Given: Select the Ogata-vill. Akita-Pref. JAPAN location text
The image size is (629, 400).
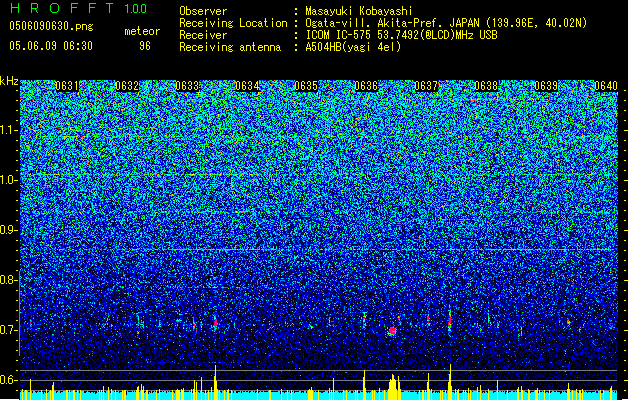Looking at the screenshot, I should tap(446, 23).
